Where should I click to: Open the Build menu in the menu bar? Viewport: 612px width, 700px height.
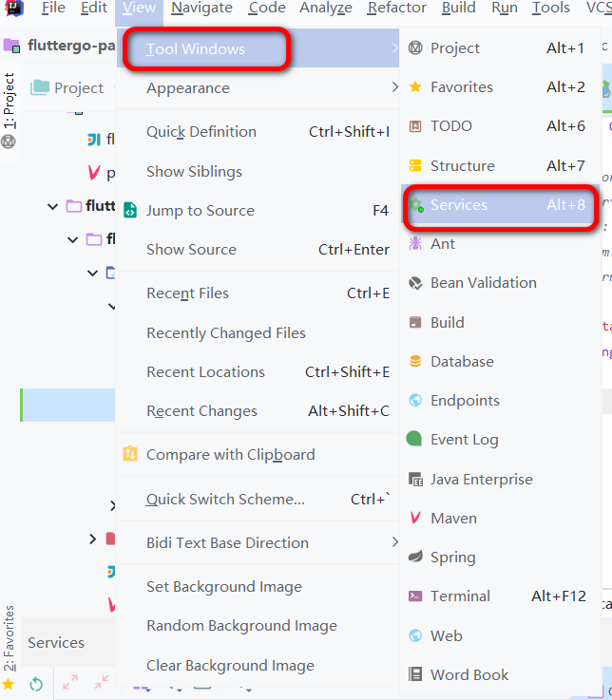458,8
